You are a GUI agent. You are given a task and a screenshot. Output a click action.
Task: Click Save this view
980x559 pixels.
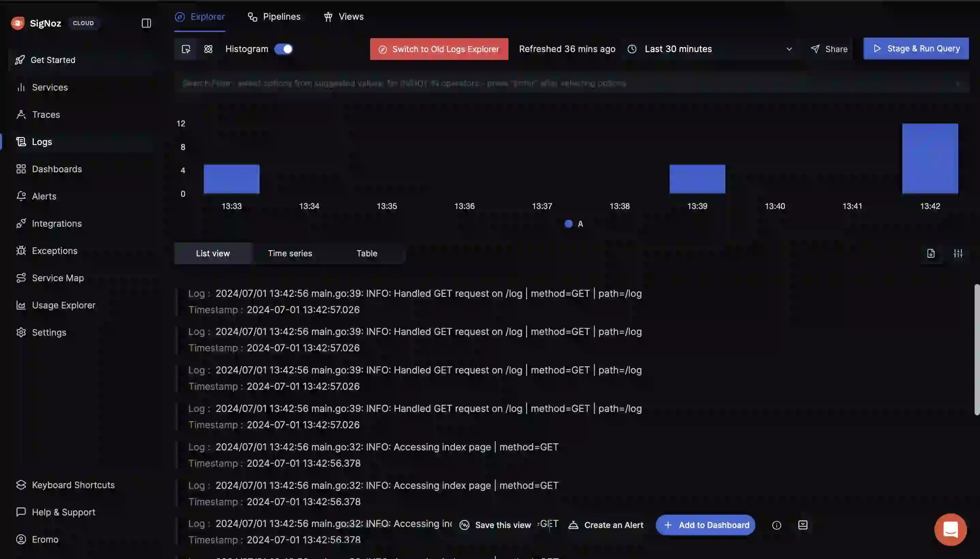click(495, 525)
